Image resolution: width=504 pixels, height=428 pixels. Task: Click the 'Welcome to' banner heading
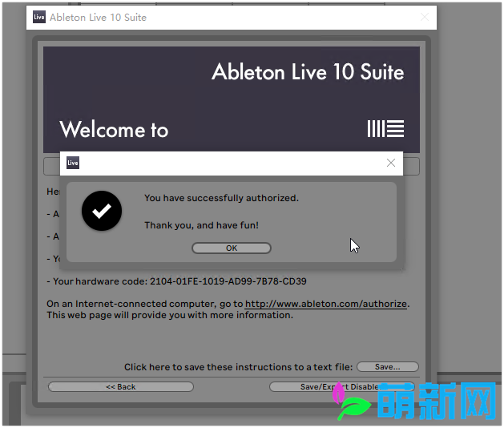pyautogui.click(x=114, y=130)
